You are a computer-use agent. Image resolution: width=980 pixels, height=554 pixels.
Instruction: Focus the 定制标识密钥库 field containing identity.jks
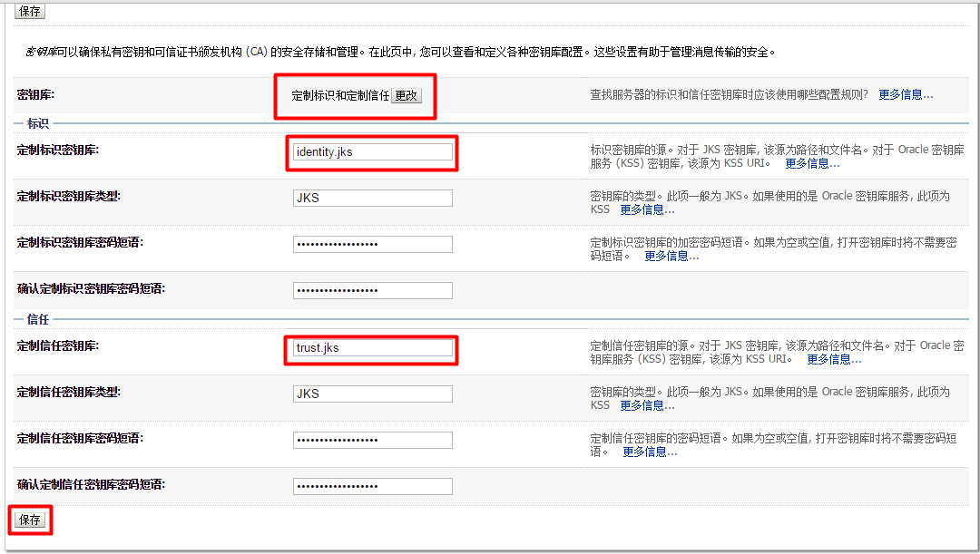pos(373,151)
